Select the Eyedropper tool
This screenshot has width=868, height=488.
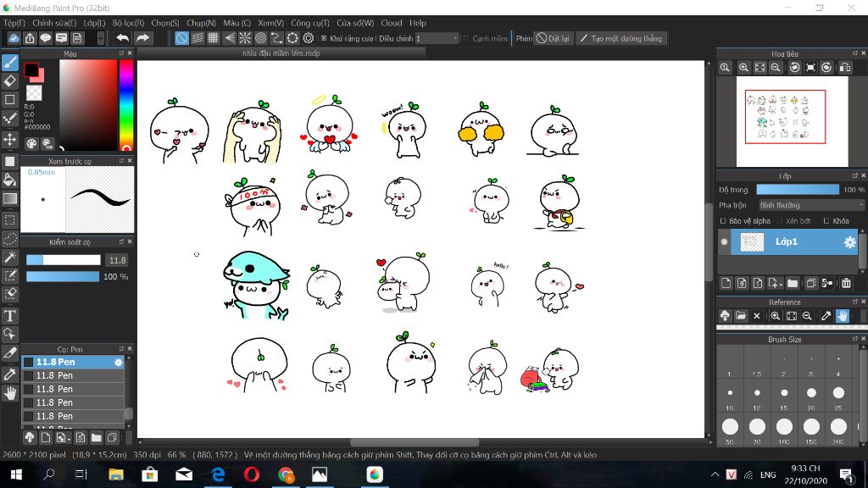(x=10, y=374)
